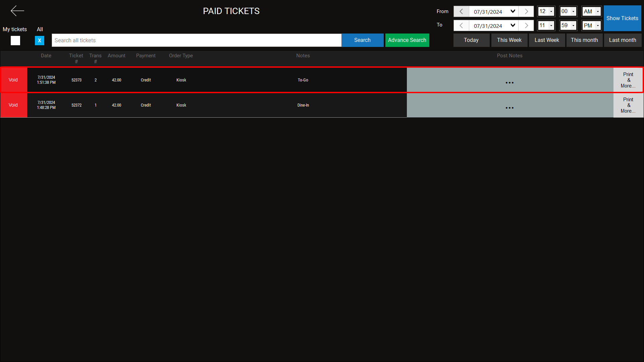Open post notes ellipsis for ticket 52373
This screenshot has height=362, width=644.
pyautogui.click(x=509, y=82)
